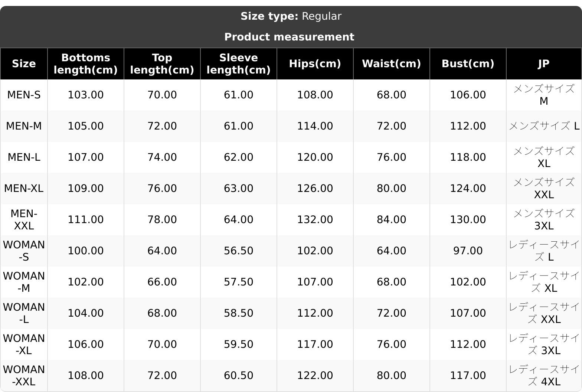Click the Size type: Regular heading
582x392 pixels.
(x=291, y=16)
